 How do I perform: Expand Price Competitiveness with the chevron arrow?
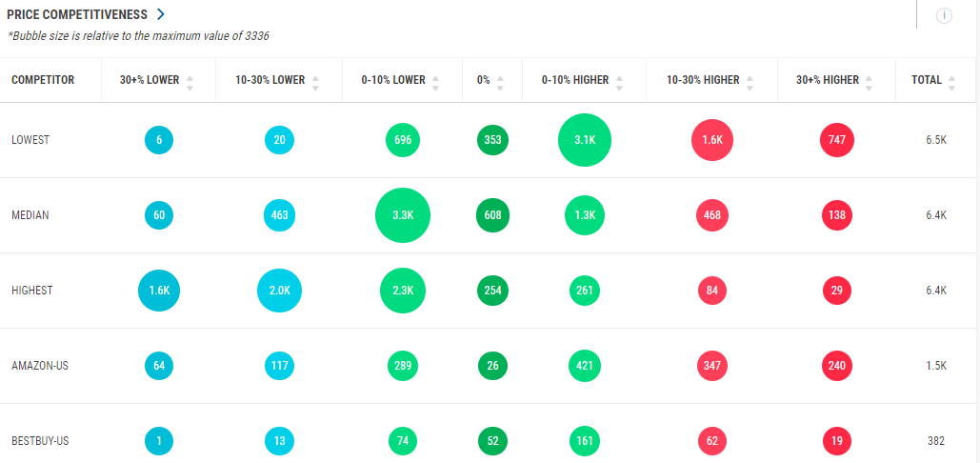pyautogui.click(x=161, y=14)
